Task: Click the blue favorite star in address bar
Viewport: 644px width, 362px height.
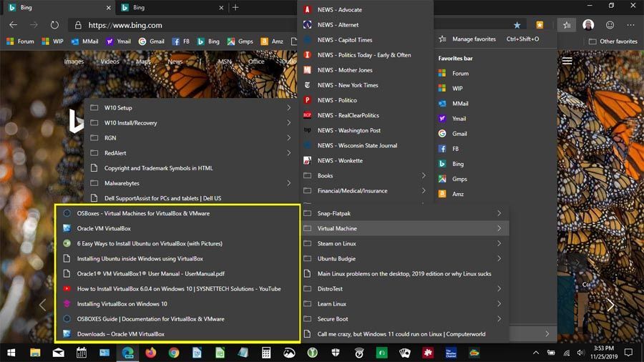Action: coord(517,25)
